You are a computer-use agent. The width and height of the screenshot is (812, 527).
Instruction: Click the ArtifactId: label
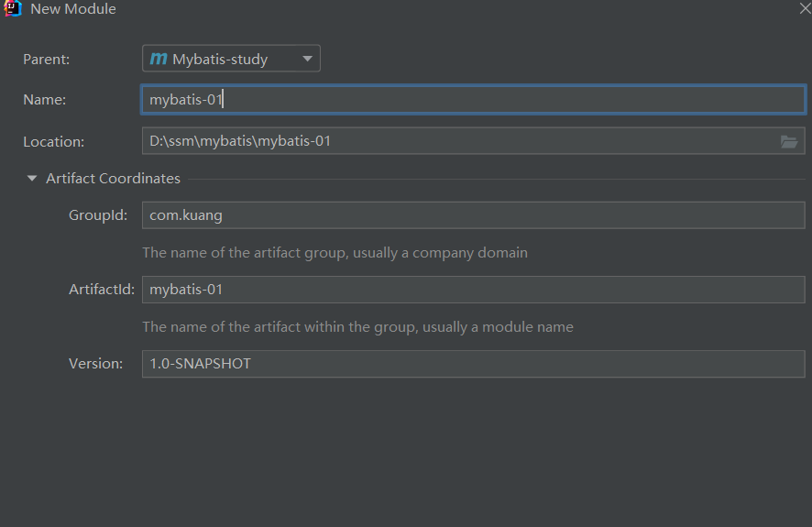click(102, 290)
